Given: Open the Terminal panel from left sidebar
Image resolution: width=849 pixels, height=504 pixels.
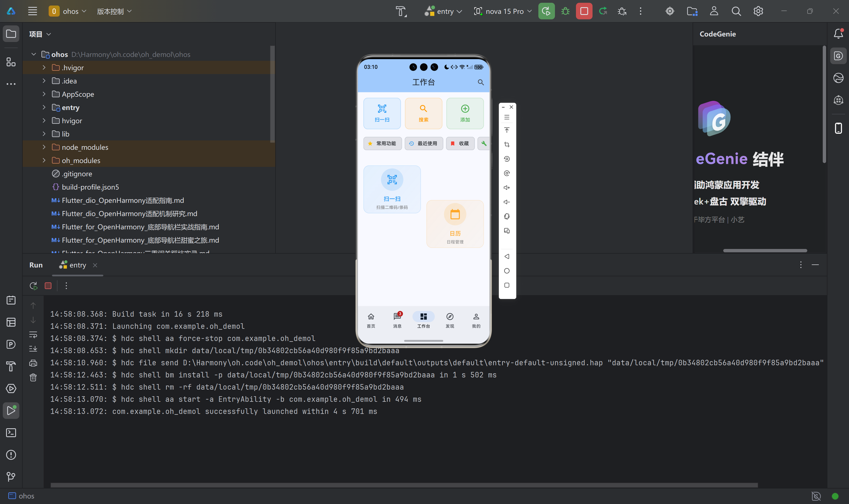Looking at the screenshot, I should 11,433.
